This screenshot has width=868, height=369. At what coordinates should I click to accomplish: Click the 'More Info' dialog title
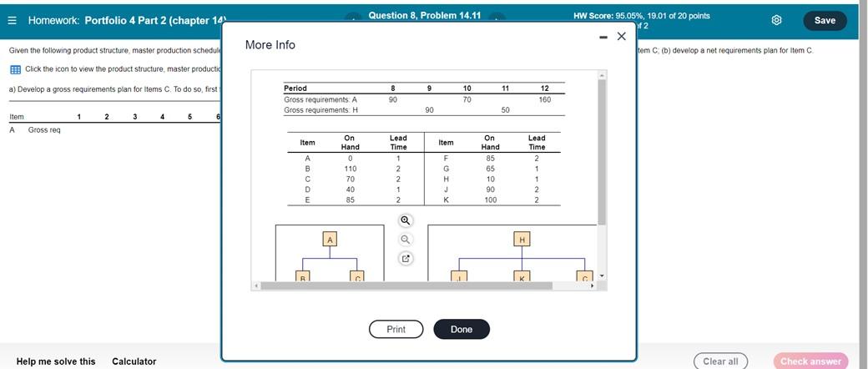270,45
